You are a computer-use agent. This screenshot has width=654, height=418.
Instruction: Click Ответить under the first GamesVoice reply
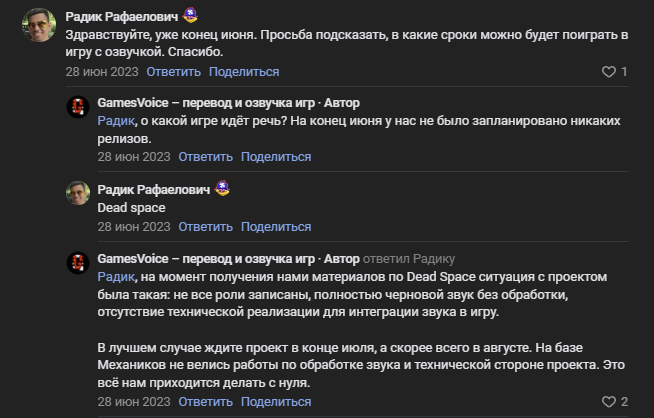click(206, 156)
